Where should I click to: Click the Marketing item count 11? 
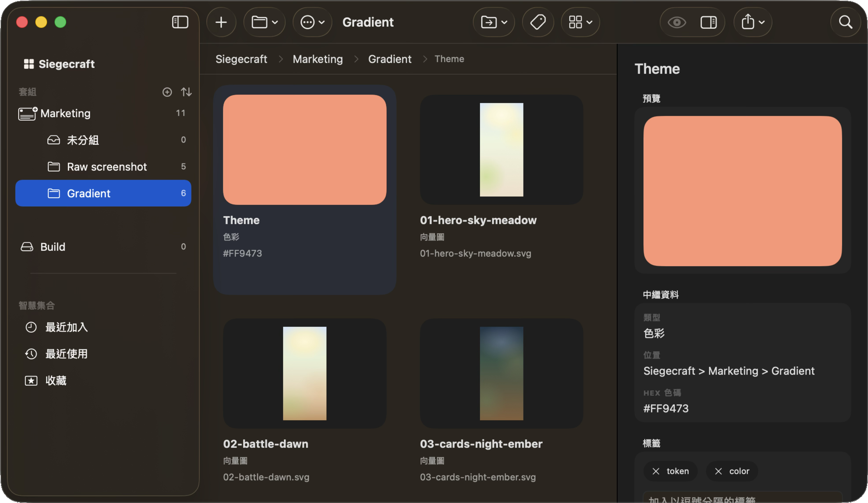tap(181, 113)
